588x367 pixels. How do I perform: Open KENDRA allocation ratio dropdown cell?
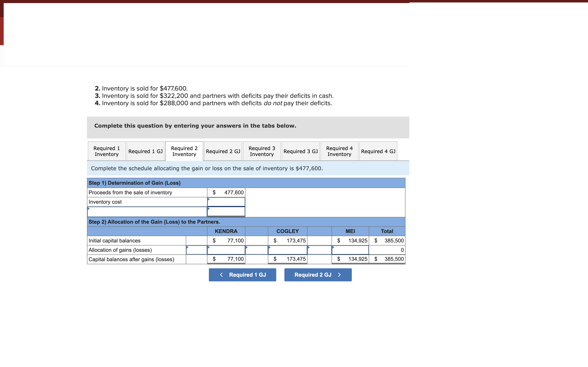click(196, 250)
